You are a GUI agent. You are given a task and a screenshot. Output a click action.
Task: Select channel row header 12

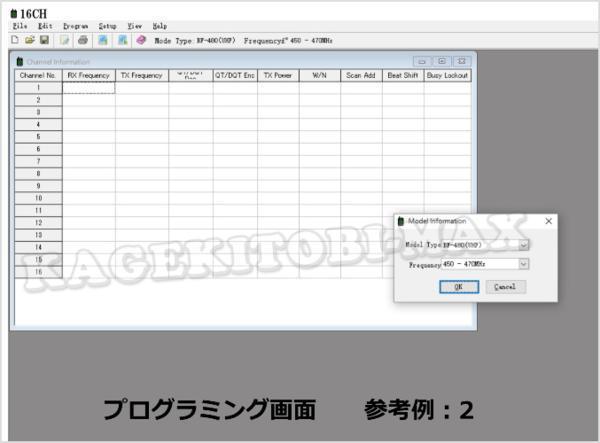click(x=38, y=223)
